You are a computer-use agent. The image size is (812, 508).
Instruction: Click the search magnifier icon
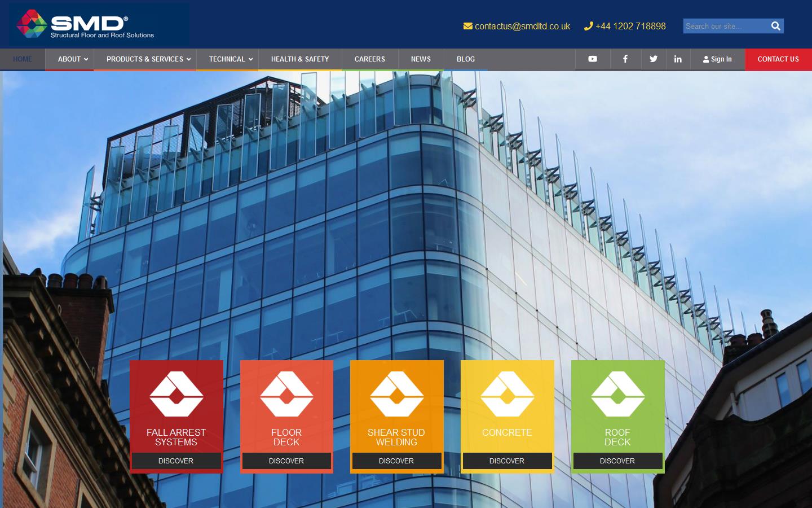[775, 26]
